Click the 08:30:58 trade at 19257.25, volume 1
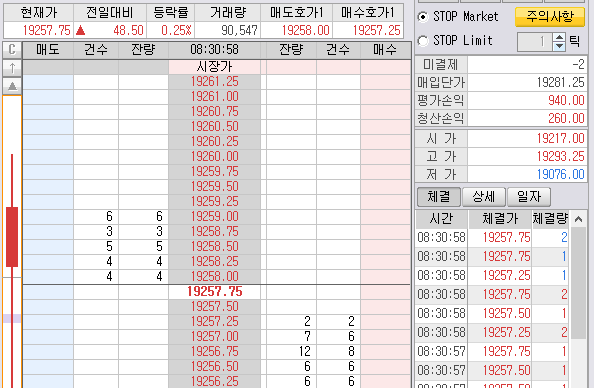Screen dimensions: 594x388 pos(492,275)
